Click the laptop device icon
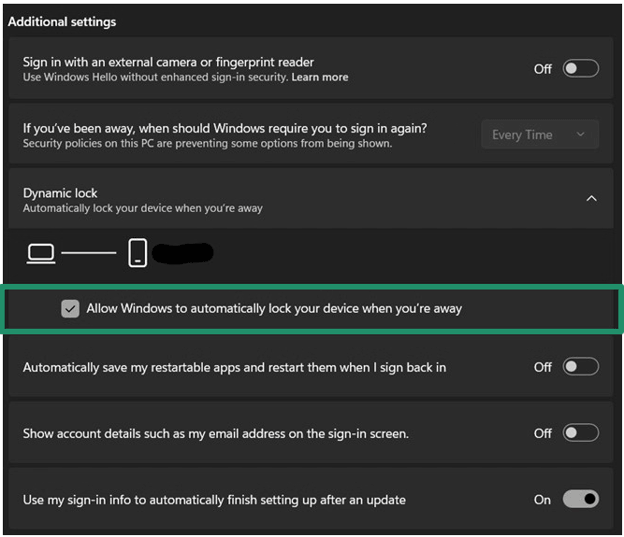Viewport: 624px width, 537px height. tap(41, 253)
